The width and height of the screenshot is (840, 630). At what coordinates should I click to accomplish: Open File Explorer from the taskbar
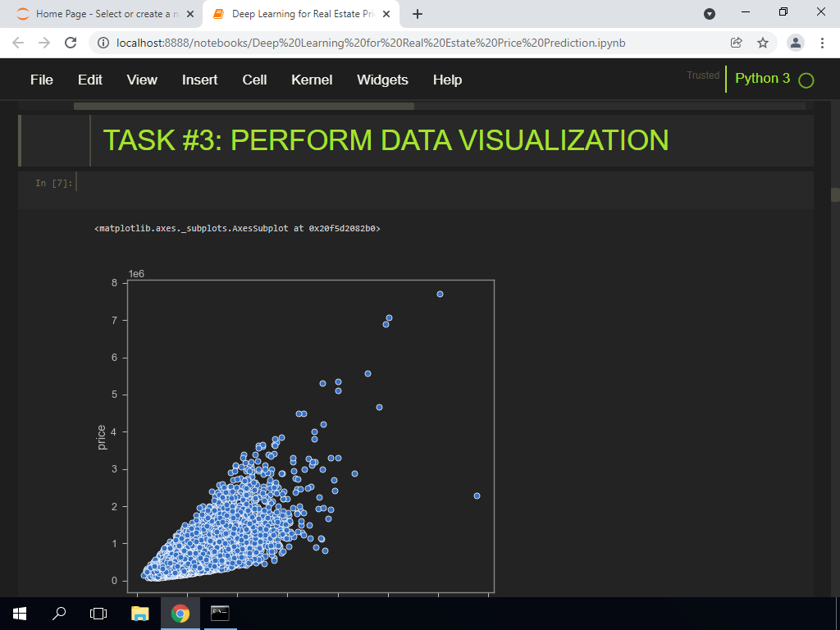click(x=140, y=614)
